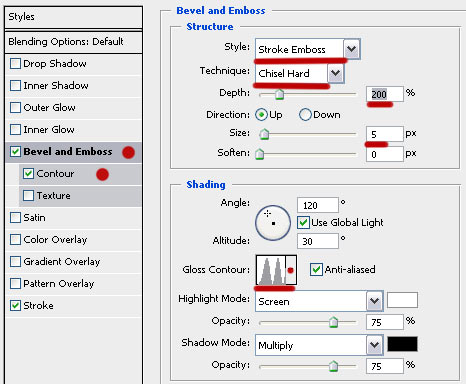Click the Highlight Opacity slider handle
The width and height of the screenshot is (466, 384).
pyautogui.click(x=333, y=322)
